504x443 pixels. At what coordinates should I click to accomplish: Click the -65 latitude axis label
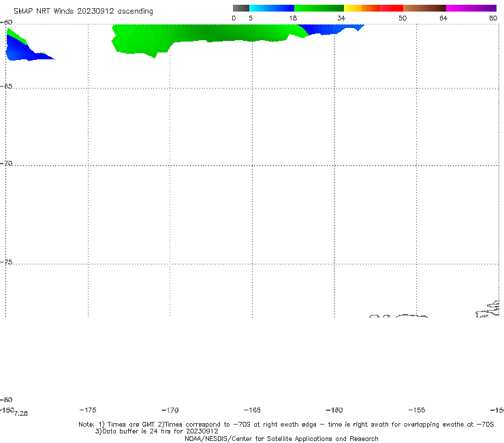click(x=6, y=87)
